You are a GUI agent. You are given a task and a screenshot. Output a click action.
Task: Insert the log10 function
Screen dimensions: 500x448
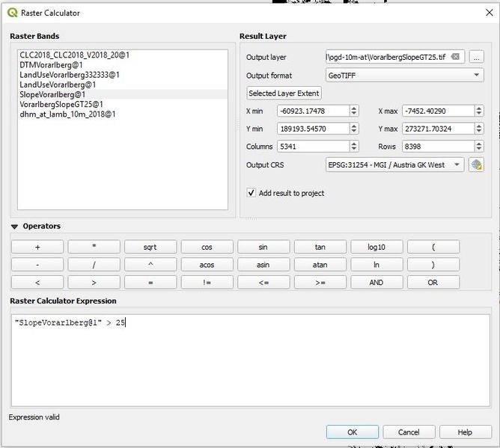click(376, 247)
